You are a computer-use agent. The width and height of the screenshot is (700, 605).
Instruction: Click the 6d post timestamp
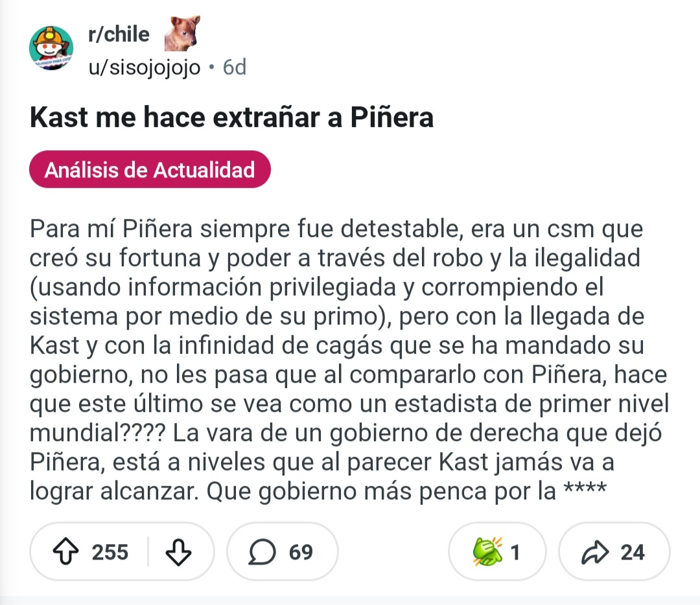point(234,67)
